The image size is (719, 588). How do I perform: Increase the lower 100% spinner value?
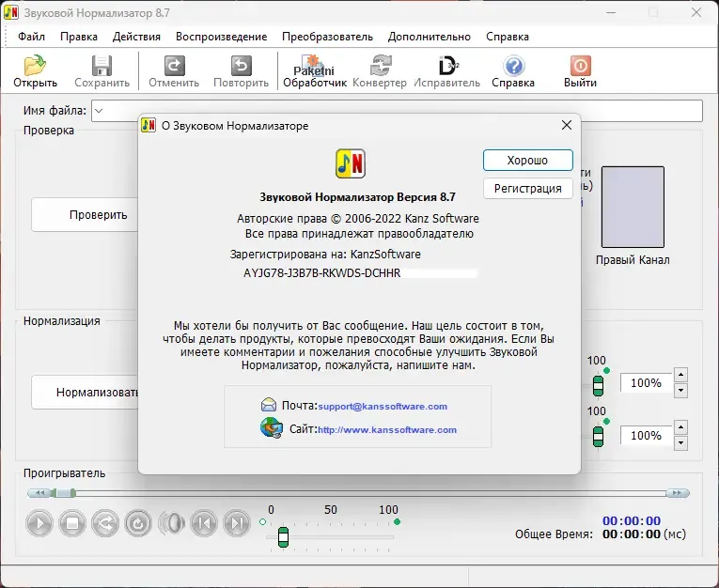coord(681,427)
